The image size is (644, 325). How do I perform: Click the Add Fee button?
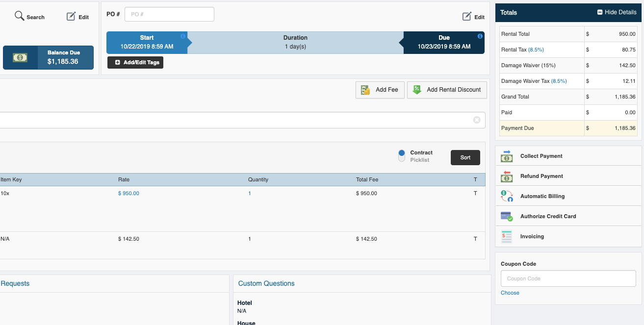(x=380, y=90)
